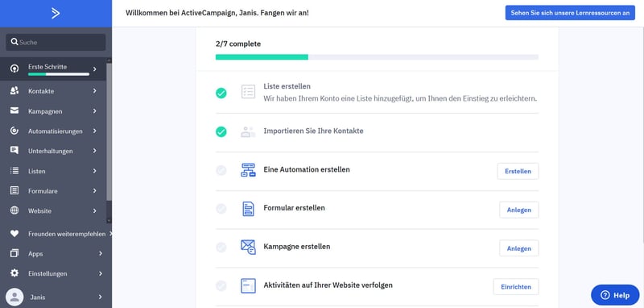Image resolution: width=644 pixels, height=308 pixels.
Task: Toggle checkmark beside Importieren Sie Ihre Kontakte
Action: 221,131
